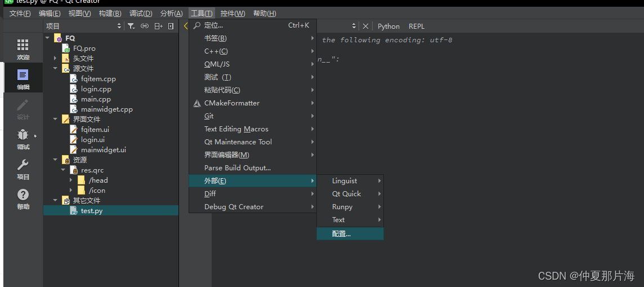Open the QML/JS submenu
The image size is (644, 287).
253,64
